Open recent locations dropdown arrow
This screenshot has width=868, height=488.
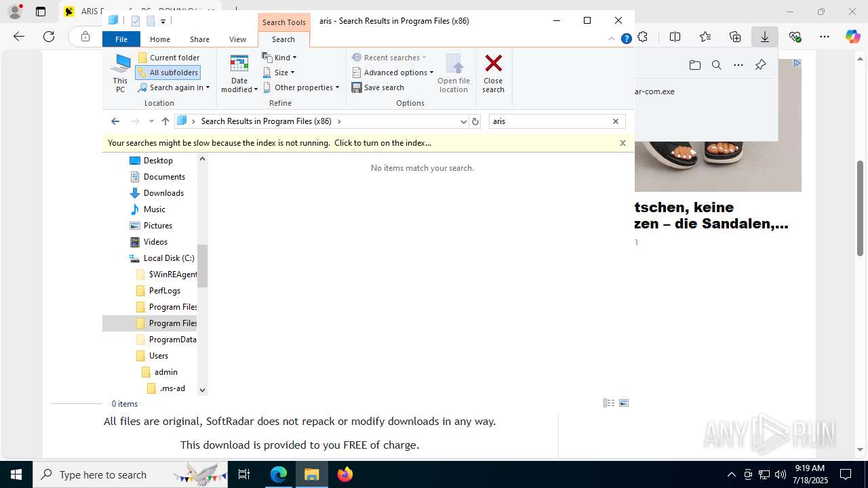[x=151, y=121]
